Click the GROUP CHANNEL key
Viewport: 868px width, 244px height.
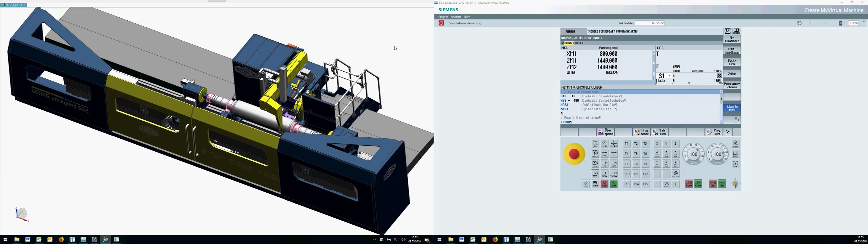(735, 154)
